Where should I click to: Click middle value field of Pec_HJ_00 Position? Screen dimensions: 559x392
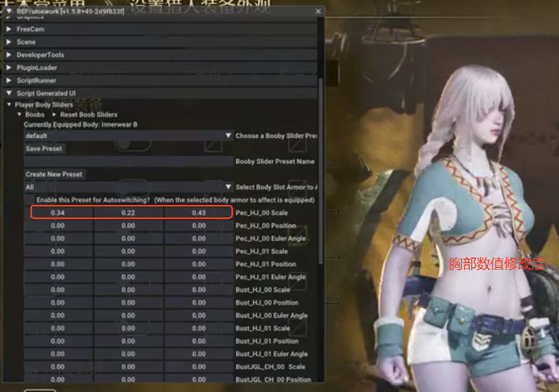pos(128,225)
